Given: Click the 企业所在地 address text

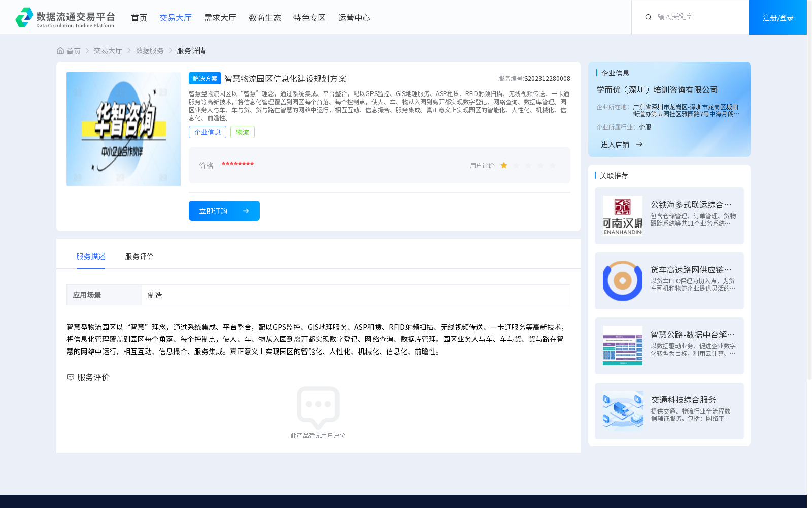Looking at the screenshot, I should tap(686, 111).
